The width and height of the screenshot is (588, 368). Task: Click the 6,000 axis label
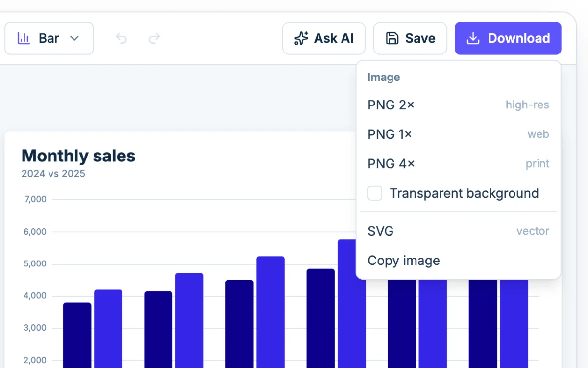point(35,232)
